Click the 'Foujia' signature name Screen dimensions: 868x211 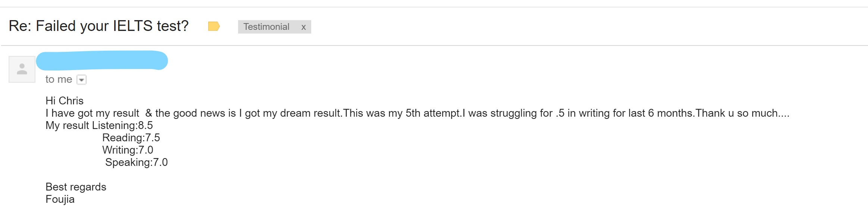pyautogui.click(x=60, y=199)
